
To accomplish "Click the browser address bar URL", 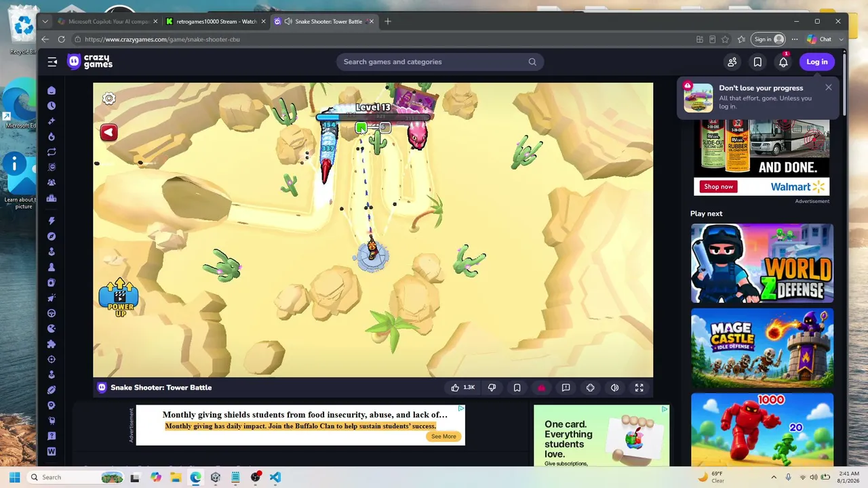I will tap(162, 39).
